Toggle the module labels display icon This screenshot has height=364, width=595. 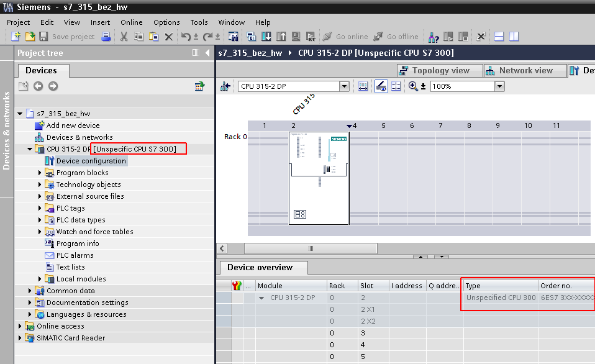point(363,86)
